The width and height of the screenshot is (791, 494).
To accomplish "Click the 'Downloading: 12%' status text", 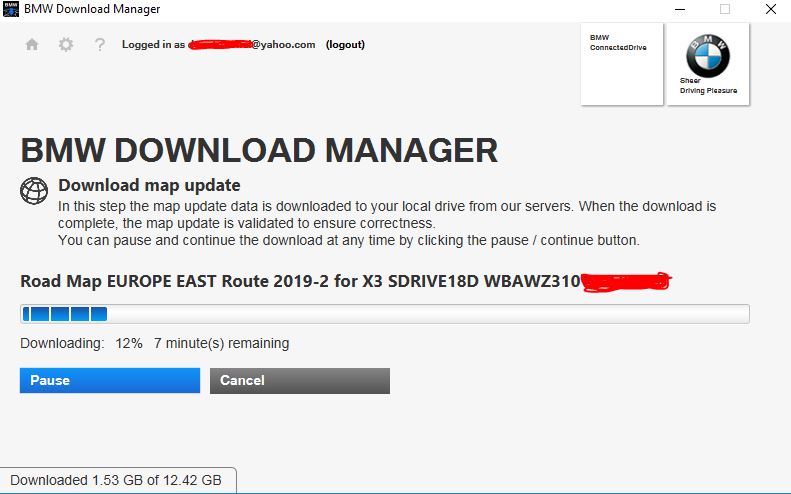I will (81, 343).
